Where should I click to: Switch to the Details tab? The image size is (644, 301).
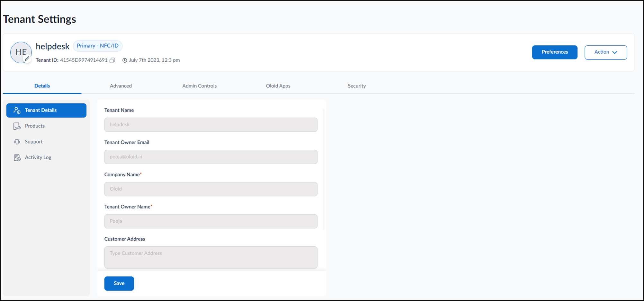[42, 86]
